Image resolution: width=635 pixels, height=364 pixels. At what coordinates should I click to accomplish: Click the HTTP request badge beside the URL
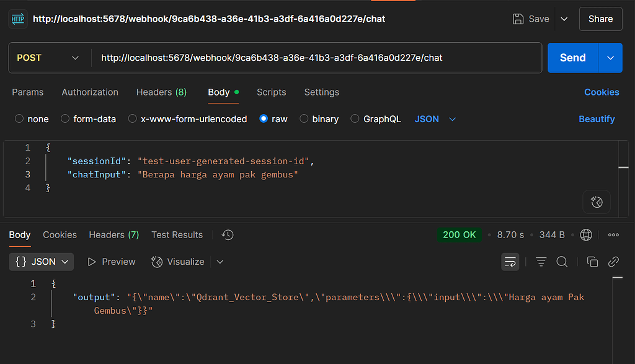(x=18, y=19)
